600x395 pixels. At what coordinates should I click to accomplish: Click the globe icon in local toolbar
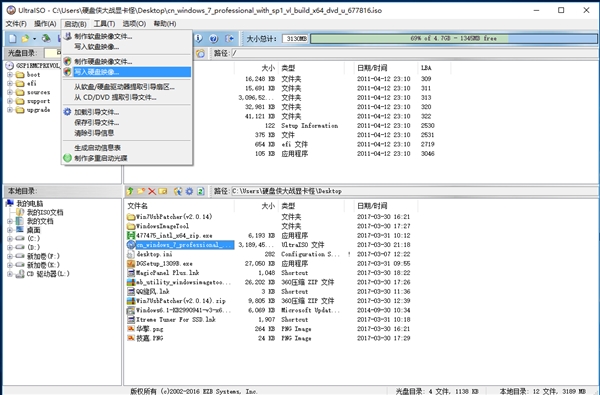(178, 191)
